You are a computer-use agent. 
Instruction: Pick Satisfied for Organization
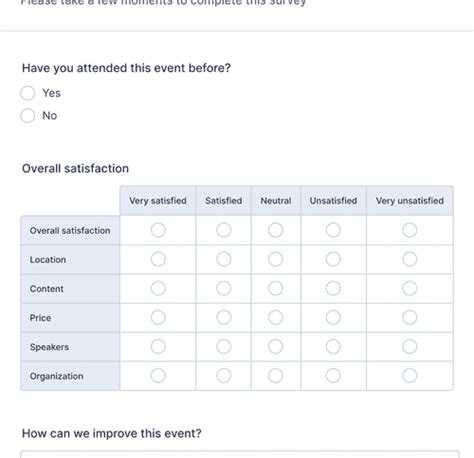pyautogui.click(x=224, y=376)
